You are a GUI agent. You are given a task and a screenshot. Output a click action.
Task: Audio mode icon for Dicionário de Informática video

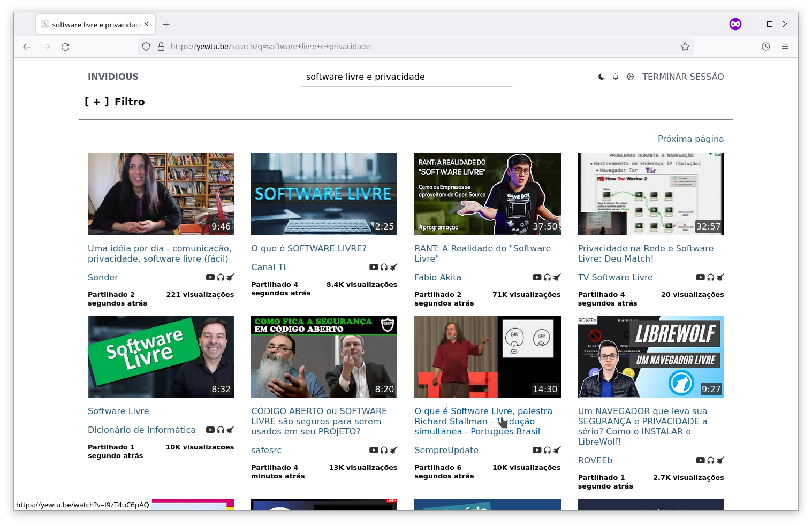coord(221,430)
